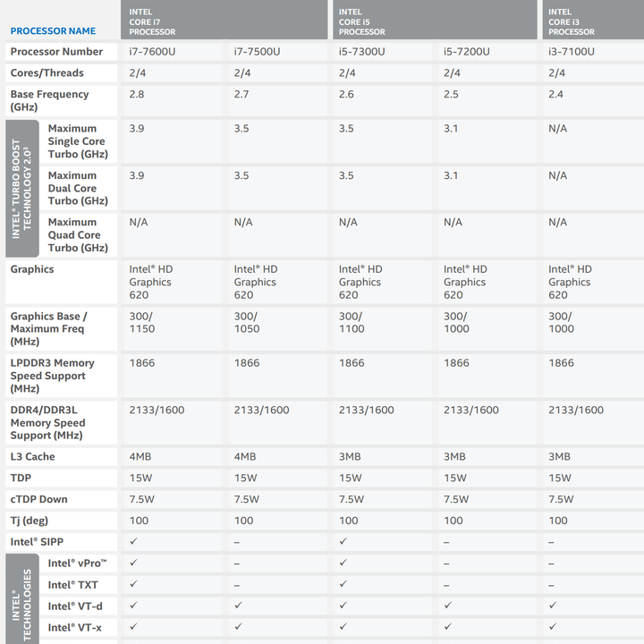Click the Intel VT-x checkmark for i5-7200U
This screenshot has height=644, width=644.
coord(448,627)
